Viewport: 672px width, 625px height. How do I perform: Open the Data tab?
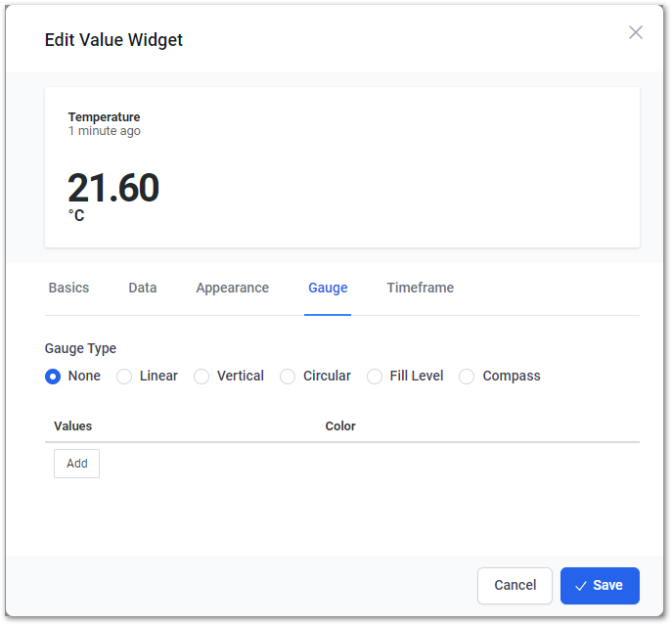(142, 288)
